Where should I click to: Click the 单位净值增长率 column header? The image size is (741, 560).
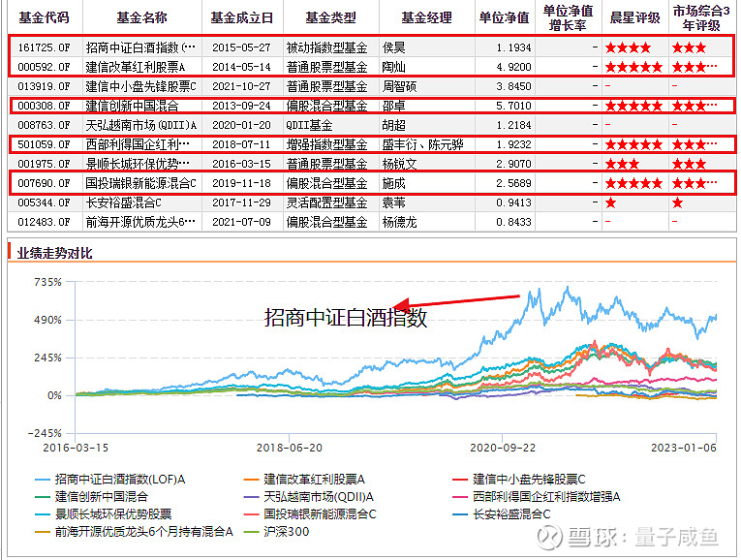click(568, 18)
